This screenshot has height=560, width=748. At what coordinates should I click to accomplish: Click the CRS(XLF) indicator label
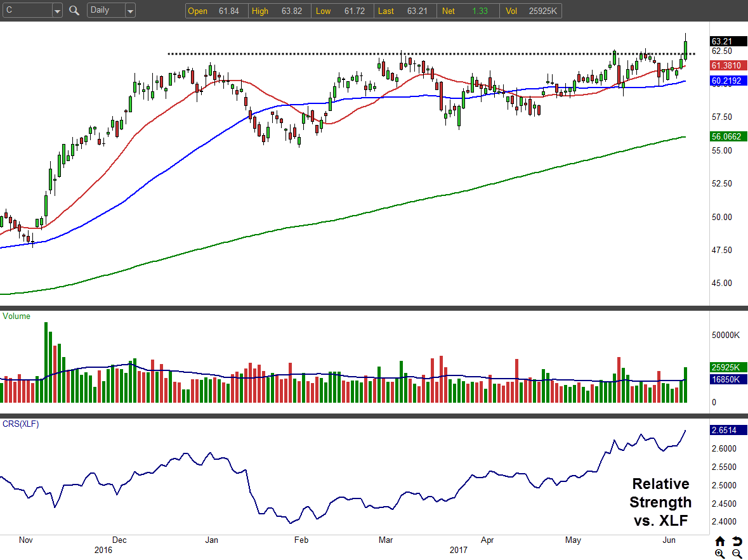pos(21,424)
